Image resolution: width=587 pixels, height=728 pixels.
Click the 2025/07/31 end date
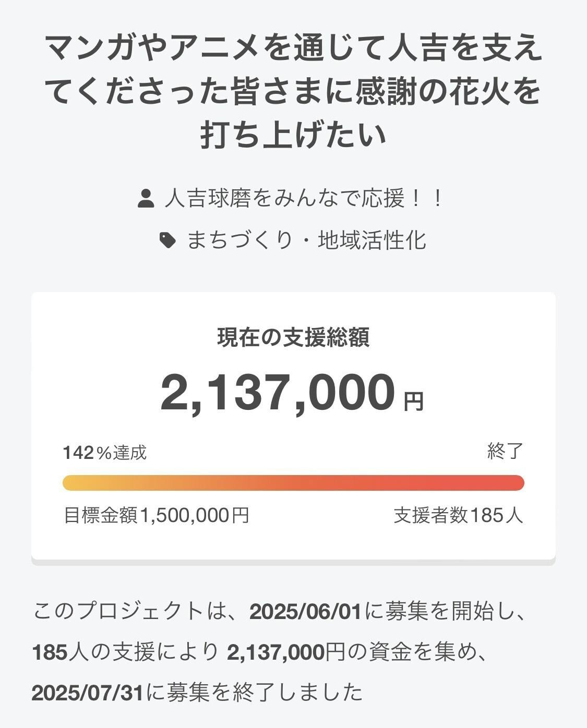(87, 693)
